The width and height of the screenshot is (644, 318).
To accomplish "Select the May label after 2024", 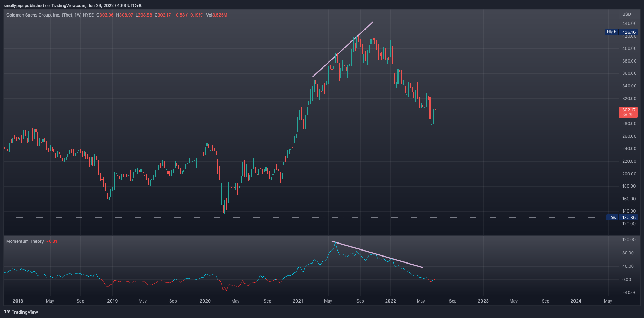I will tap(608, 301).
